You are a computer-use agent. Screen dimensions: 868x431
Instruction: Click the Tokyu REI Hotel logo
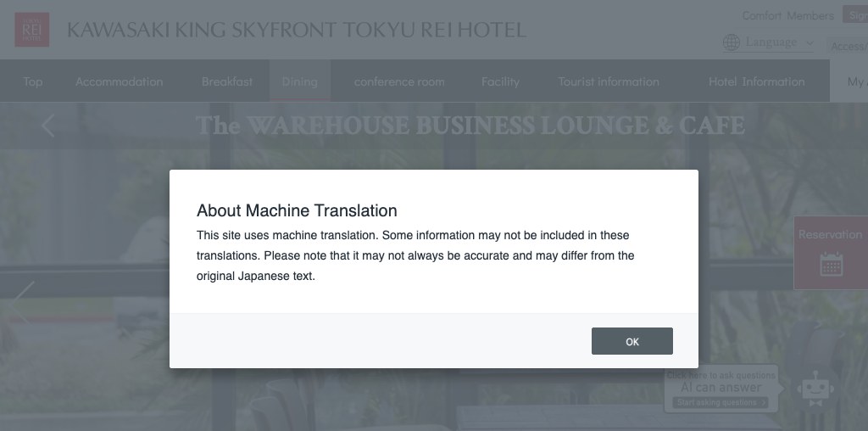32,30
